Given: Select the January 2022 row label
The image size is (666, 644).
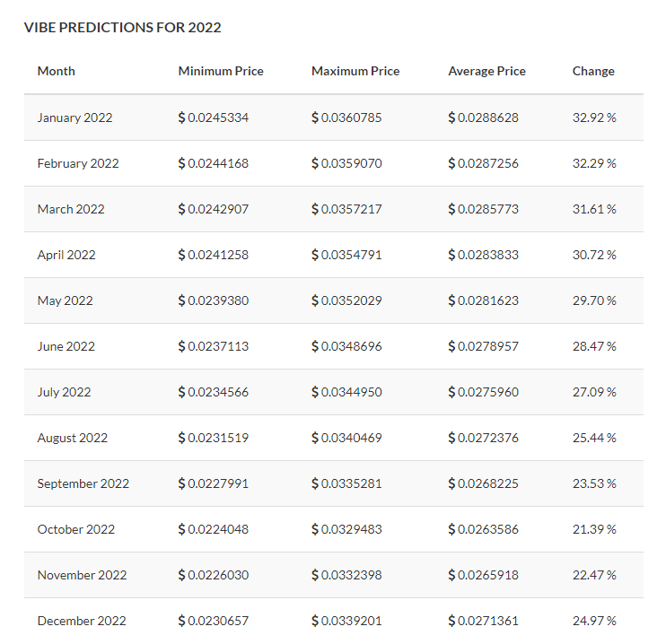Looking at the screenshot, I should (x=75, y=117).
